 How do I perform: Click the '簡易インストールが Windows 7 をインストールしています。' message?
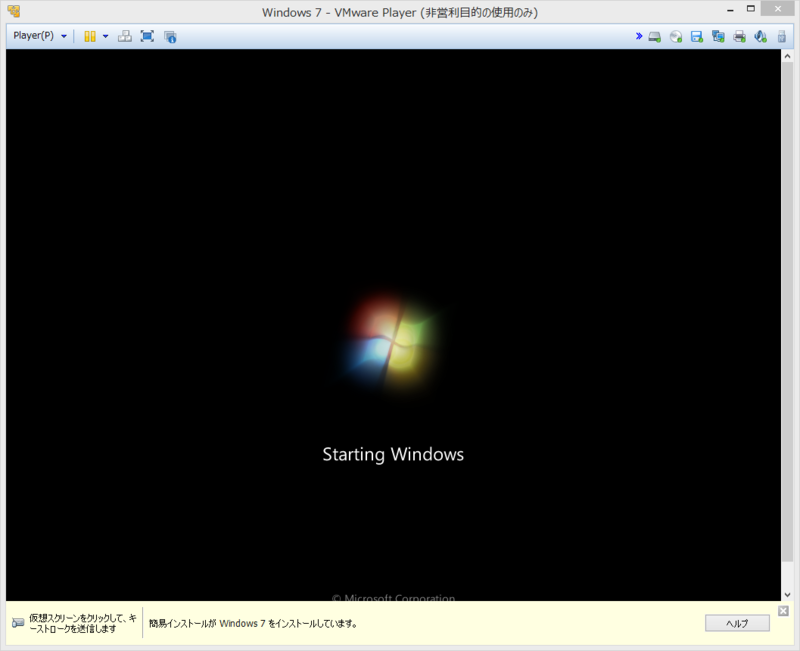click(253, 623)
